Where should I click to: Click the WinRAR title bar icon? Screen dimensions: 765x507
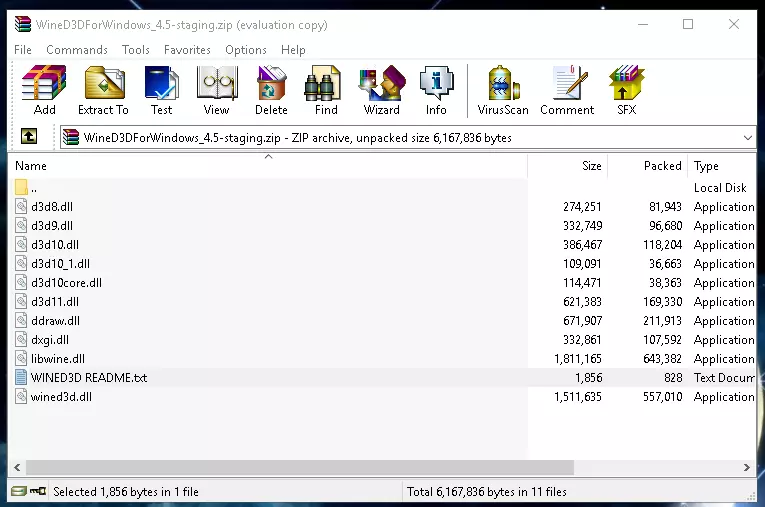22,24
